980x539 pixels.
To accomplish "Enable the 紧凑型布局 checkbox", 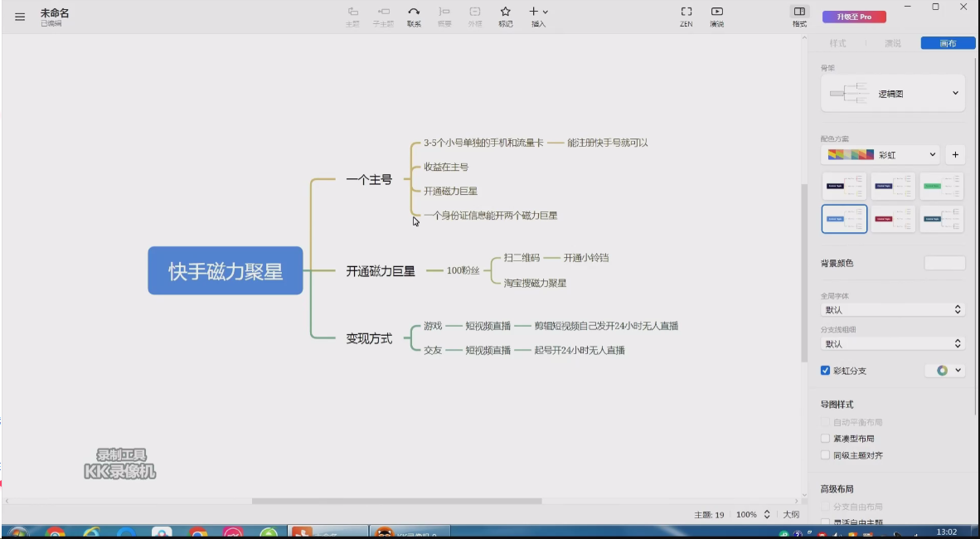I will [825, 439].
